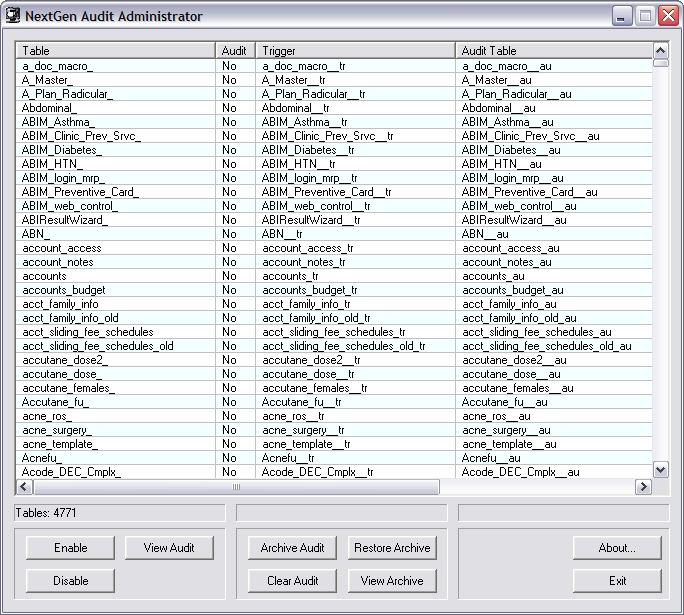
Task: Open View Archive
Action: [x=392, y=581]
